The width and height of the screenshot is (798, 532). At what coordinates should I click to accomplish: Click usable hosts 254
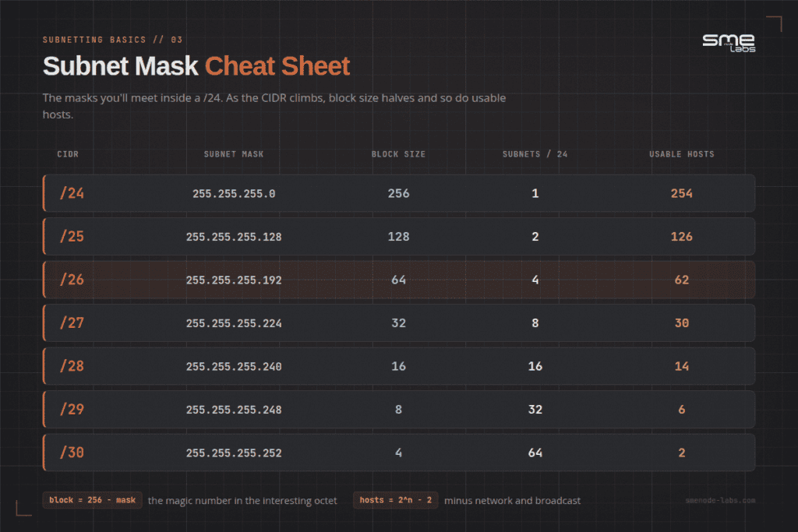click(x=681, y=193)
